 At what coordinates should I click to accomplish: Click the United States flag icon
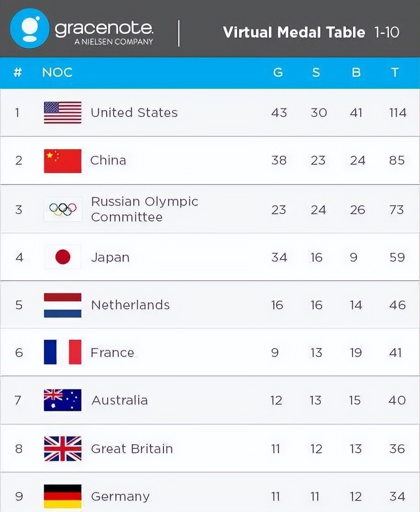[x=63, y=113]
